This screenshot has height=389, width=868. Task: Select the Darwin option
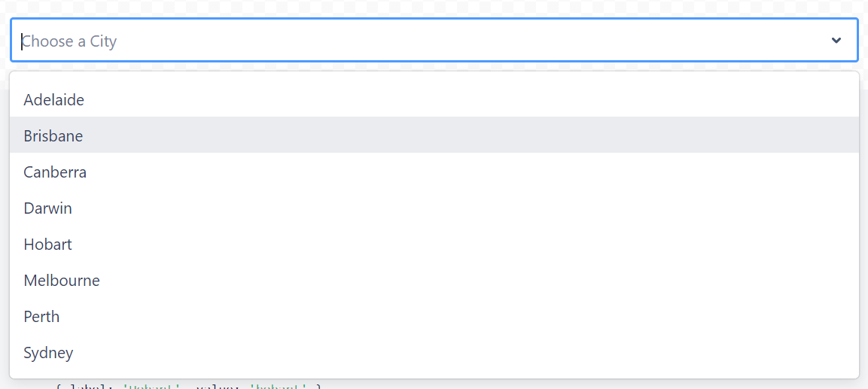(48, 208)
